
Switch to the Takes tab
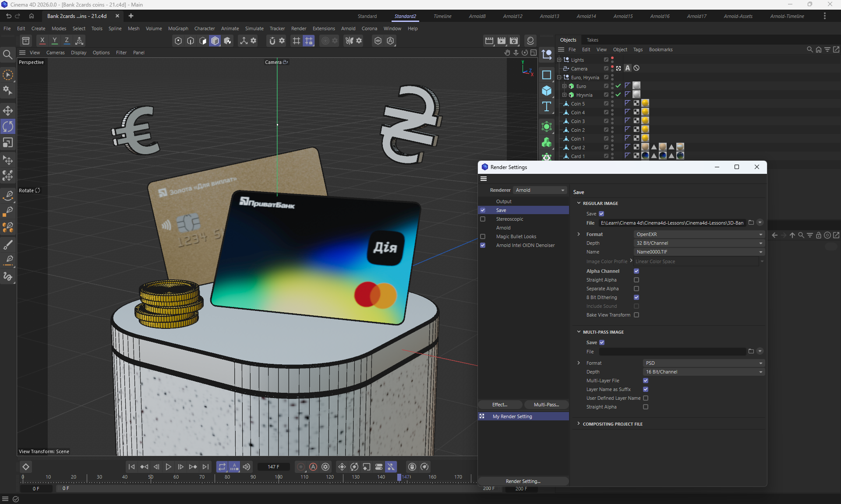(x=592, y=40)
